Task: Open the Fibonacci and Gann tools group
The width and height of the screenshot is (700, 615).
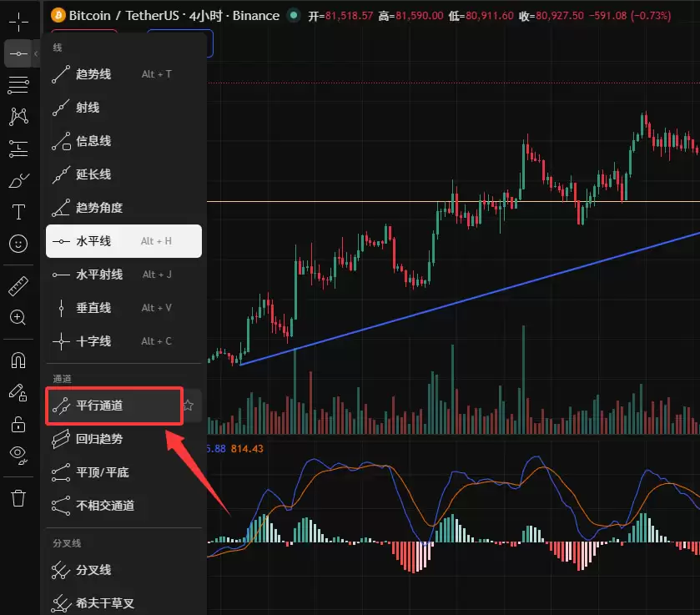Action: [18, 85]
